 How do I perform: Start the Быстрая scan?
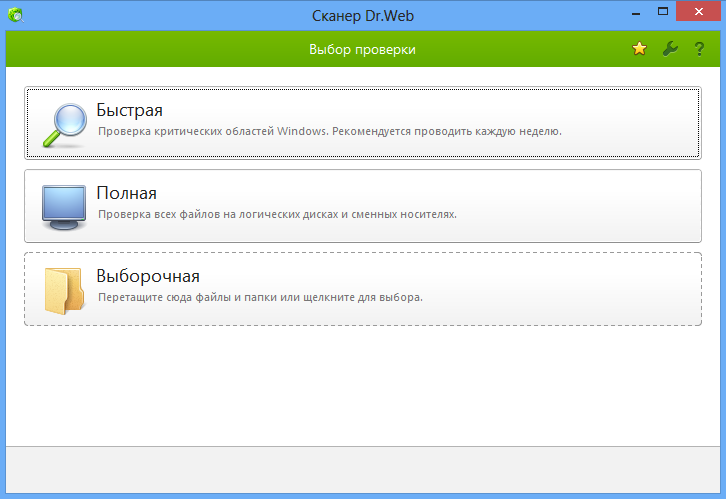coord(363,123)
